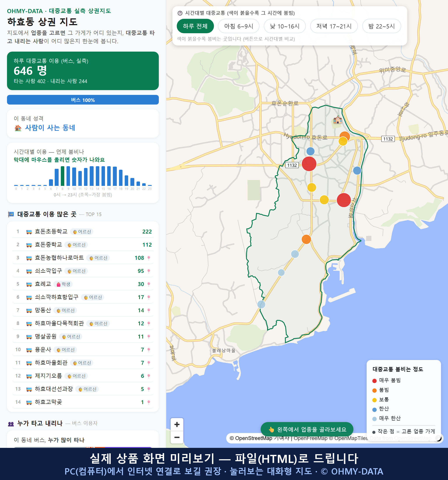Select the 아침 6~9시 time filter
This screenshot has width=448, height=480.
pos(239,26)
